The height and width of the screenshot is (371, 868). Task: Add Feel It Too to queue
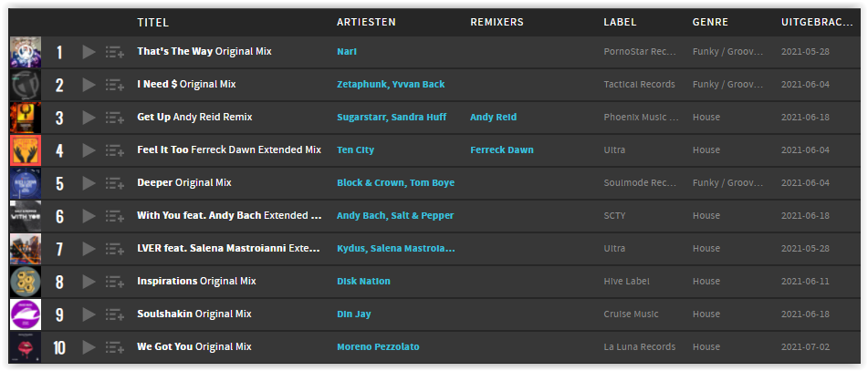pyautogui.click(x=115, y=150)
